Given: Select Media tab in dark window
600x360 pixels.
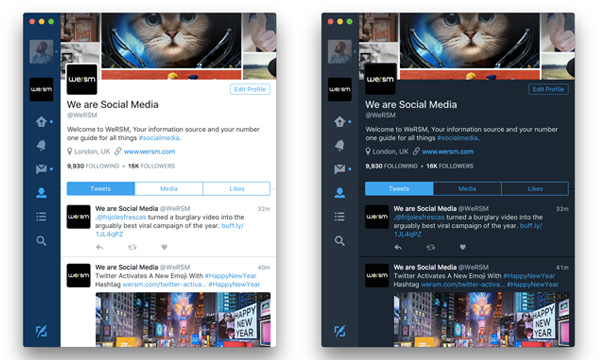Looking at the screenshot, I should (x=467, y=189).
